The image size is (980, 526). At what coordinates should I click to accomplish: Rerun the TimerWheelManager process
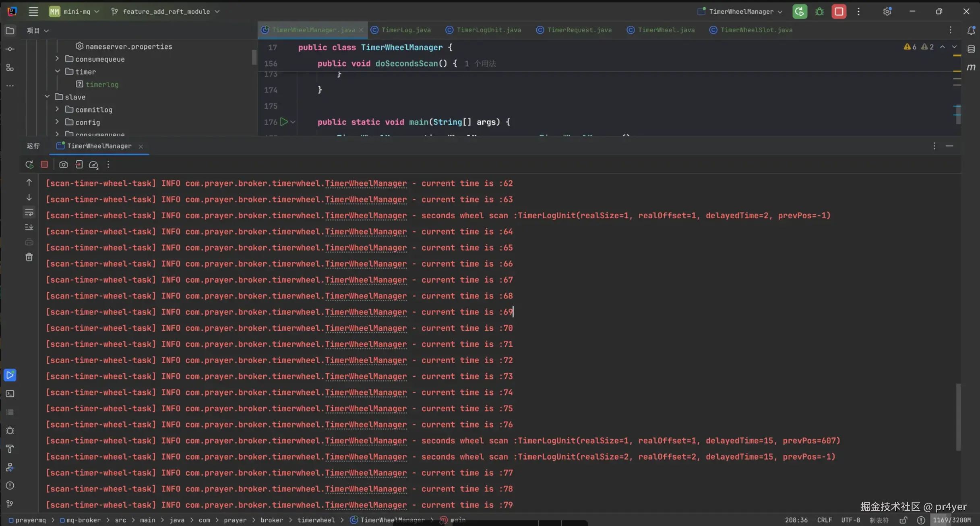29,164
